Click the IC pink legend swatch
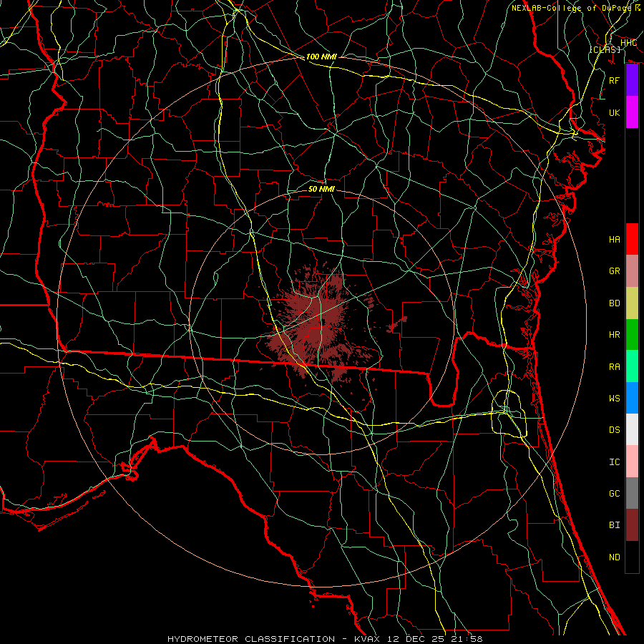The width and height of the screenshot is (644, 644). point(632,462)
